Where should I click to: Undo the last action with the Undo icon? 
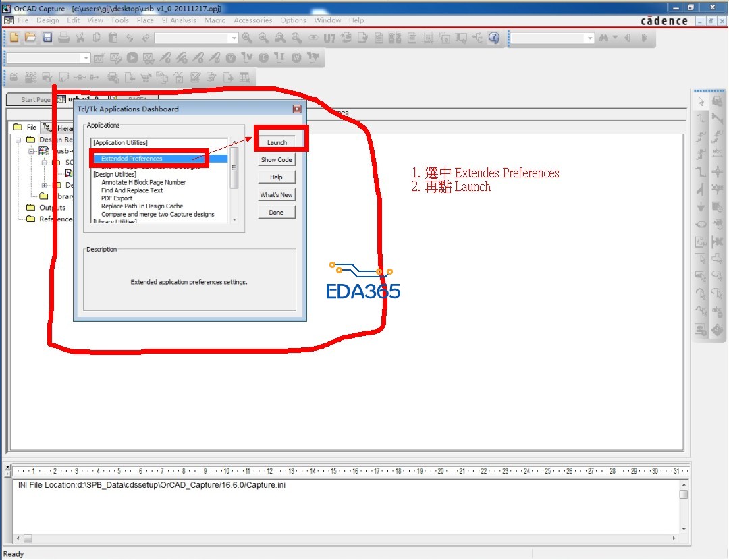pos(128,38)
